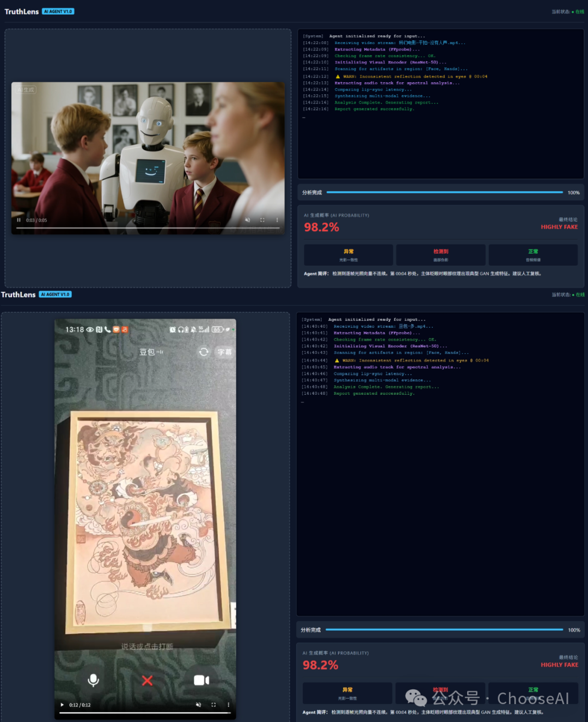Click the 14:40:43 Scanning for artifacts log line

coord(385,352)
